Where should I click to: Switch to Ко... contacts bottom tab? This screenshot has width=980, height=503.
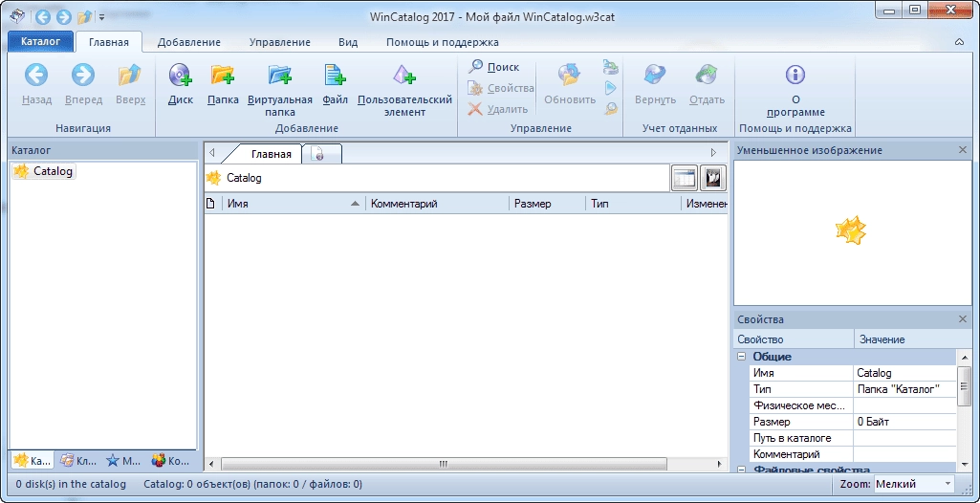[x=170, y=461]
